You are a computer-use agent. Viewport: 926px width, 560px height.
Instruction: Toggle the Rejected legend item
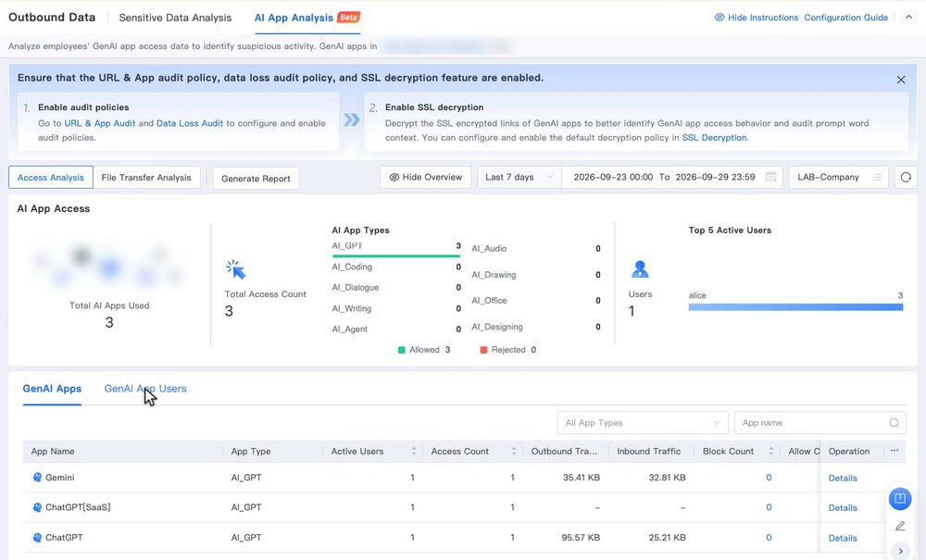pos(507,350)
